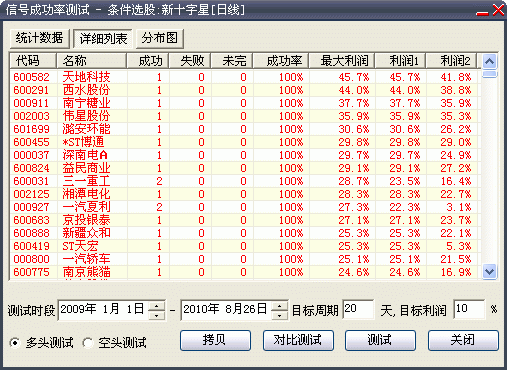Click the start date field 2009年 1月 1日
The width and height of the screenshot is (507, 370).
(103, 310)
